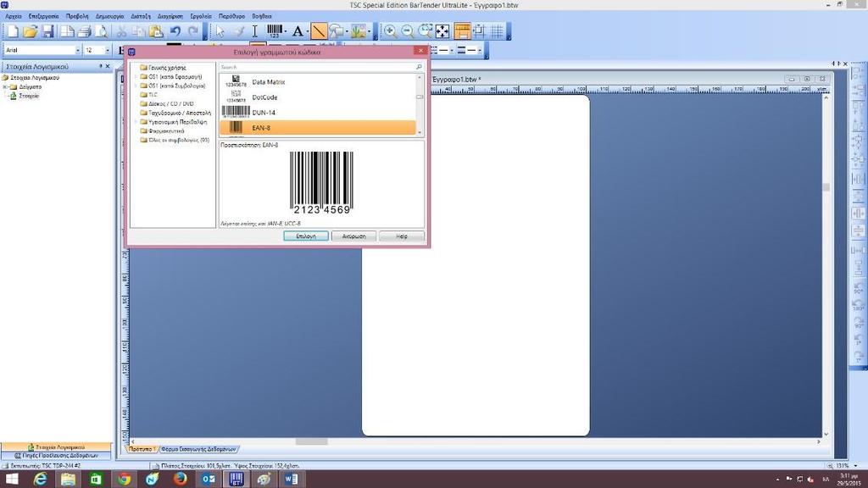
Task: Click the barcode list scrollbar thumb
Action: click(420, 97)
